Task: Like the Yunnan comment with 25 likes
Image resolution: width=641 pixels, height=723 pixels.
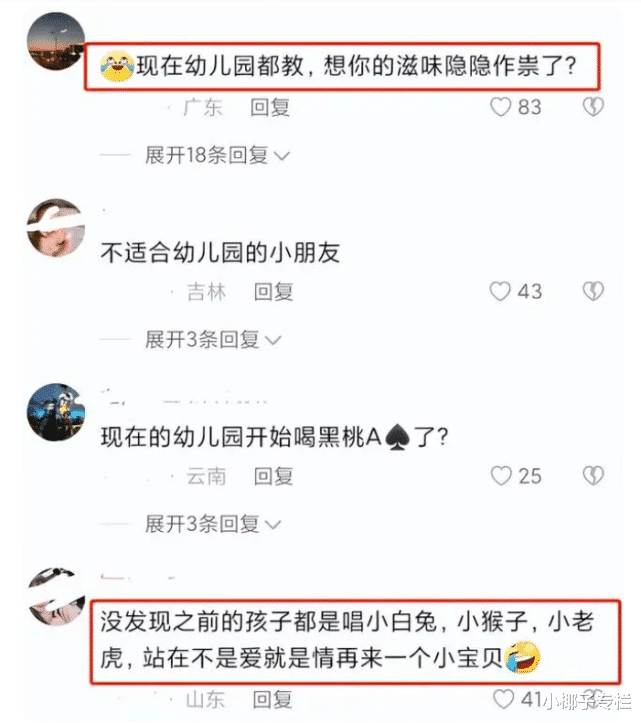Action: pyautogui.click(x=501, y=476)
